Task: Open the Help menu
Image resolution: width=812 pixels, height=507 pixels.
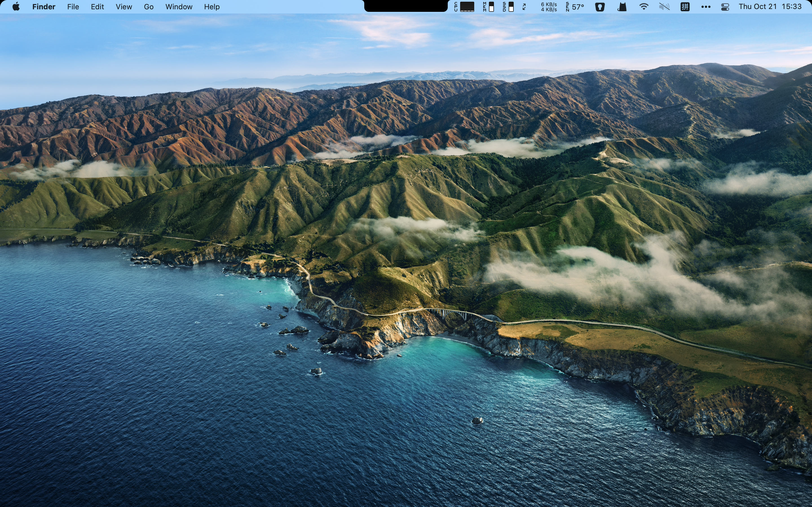Action: click(x=212, y=7)
